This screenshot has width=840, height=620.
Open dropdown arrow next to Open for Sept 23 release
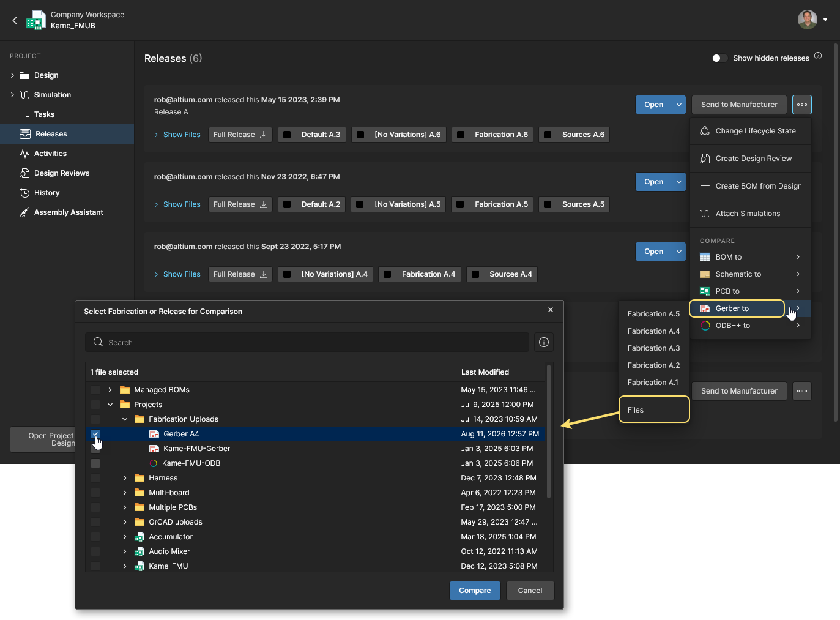click(x=679, y=252)
